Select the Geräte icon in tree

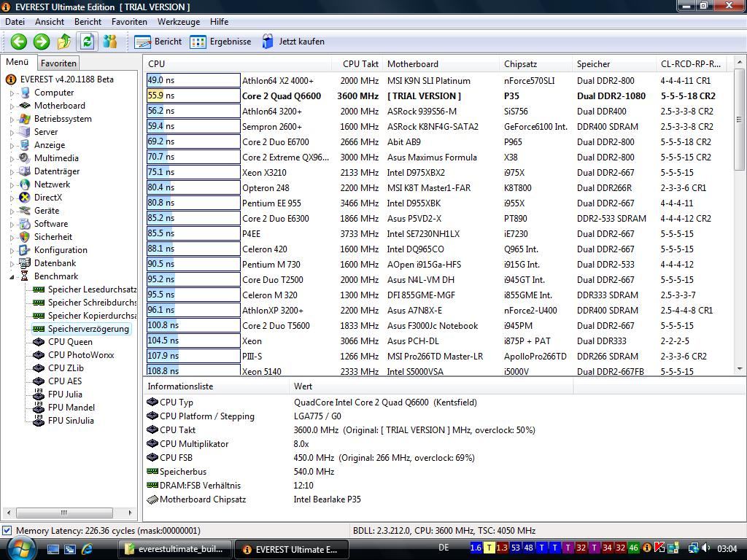point(25,211)
